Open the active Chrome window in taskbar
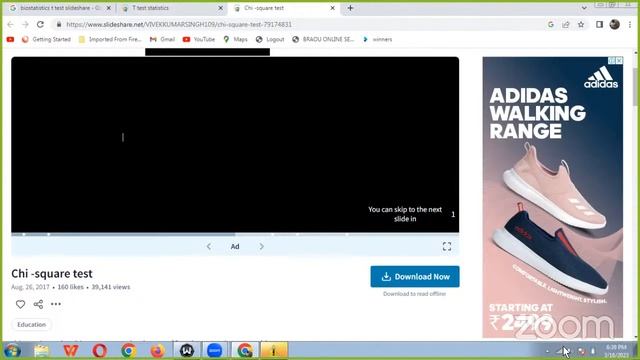 (245, 351)
